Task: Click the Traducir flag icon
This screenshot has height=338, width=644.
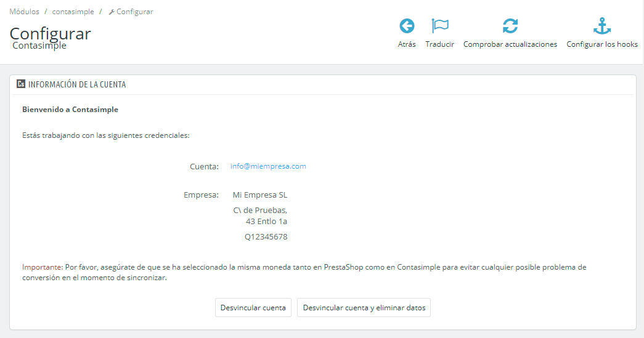Action: tap(440, 26)
